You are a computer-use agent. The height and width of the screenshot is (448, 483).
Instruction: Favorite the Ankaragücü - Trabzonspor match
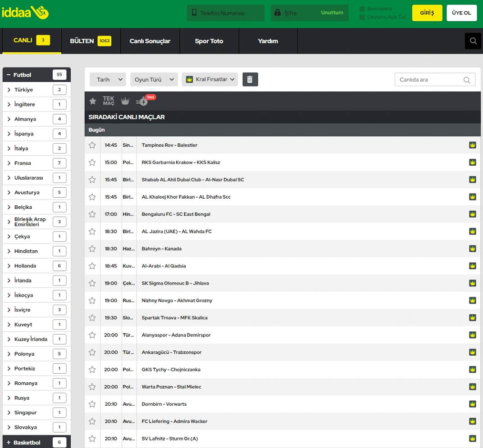(92, 352)
